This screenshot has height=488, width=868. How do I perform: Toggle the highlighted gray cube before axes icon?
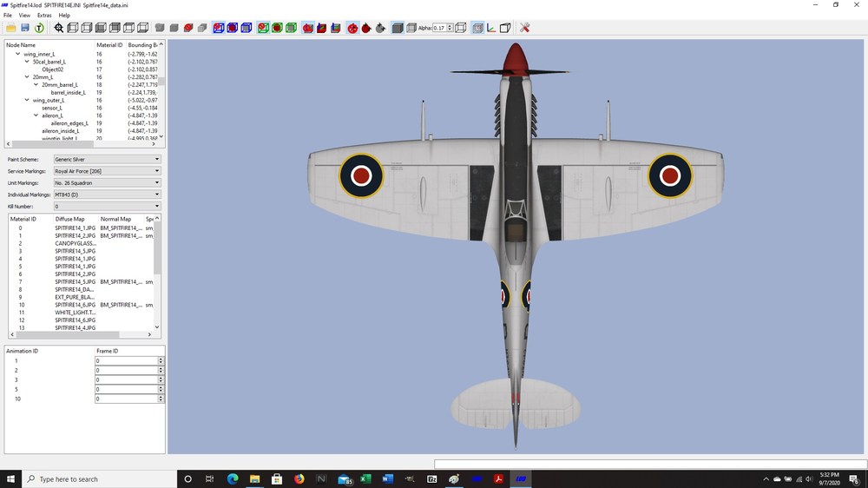pos(477,28)
